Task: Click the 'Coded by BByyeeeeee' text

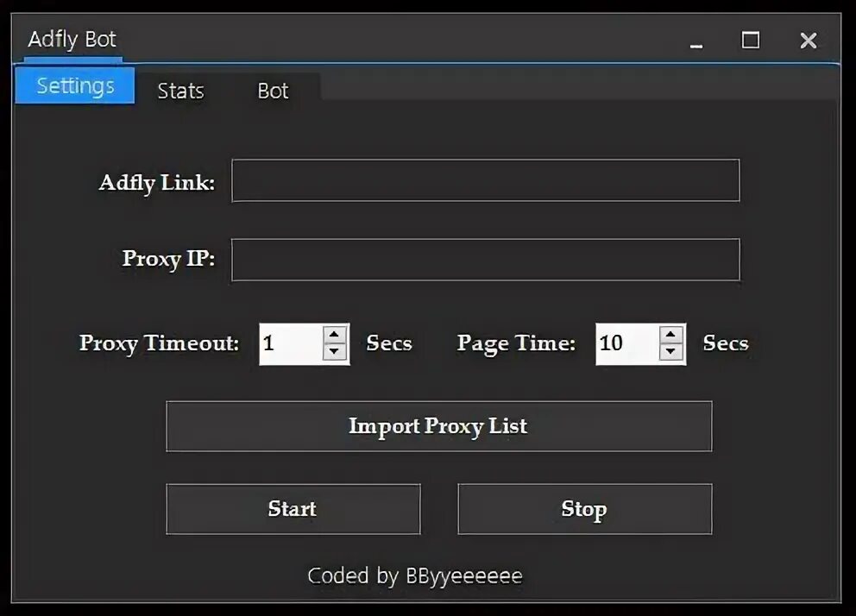Action: click(415, 575)
